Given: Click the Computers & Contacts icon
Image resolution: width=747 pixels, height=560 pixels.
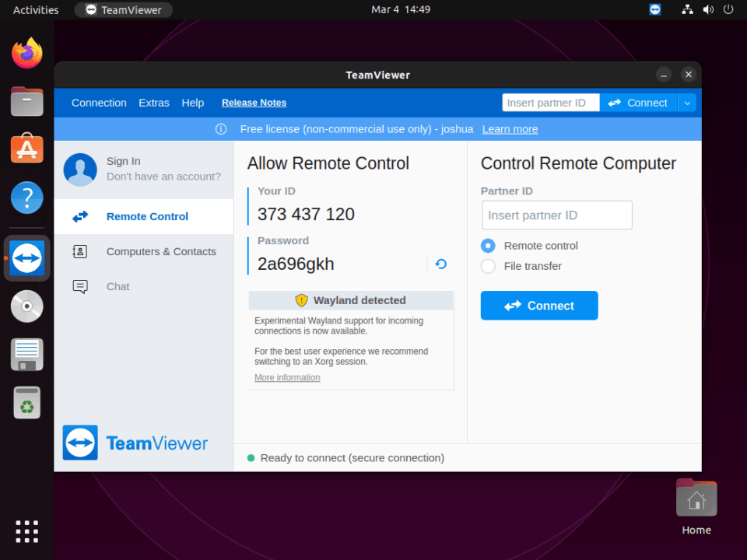Looking at the screenshot, I should click(x=80, y=251).
